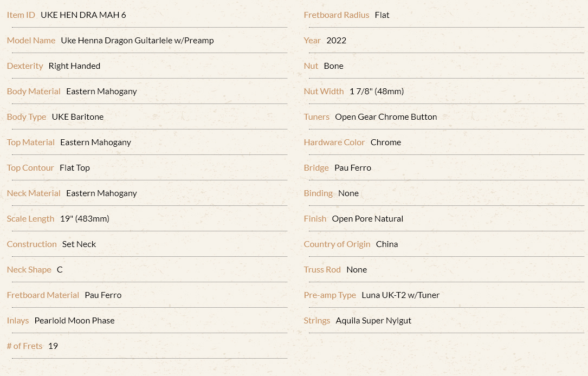Click the Aquila Super Nylgut strings value

tap(373, 321)
